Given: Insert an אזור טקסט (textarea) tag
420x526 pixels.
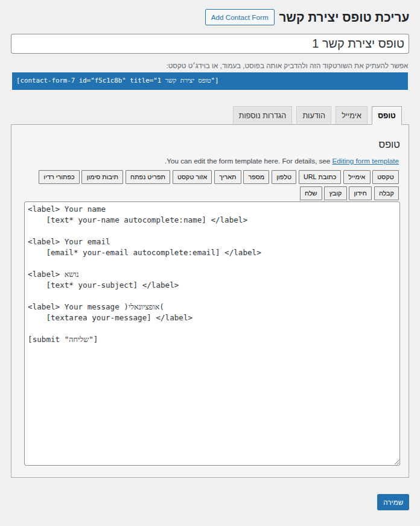Looking at the screenshot, I should pyautogui.click(x=192, y=177).
